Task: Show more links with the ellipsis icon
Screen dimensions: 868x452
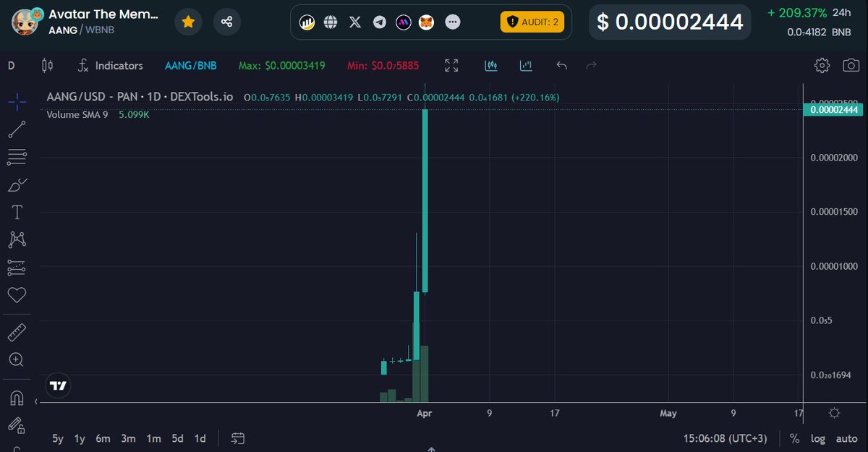Action: point(453,22)
